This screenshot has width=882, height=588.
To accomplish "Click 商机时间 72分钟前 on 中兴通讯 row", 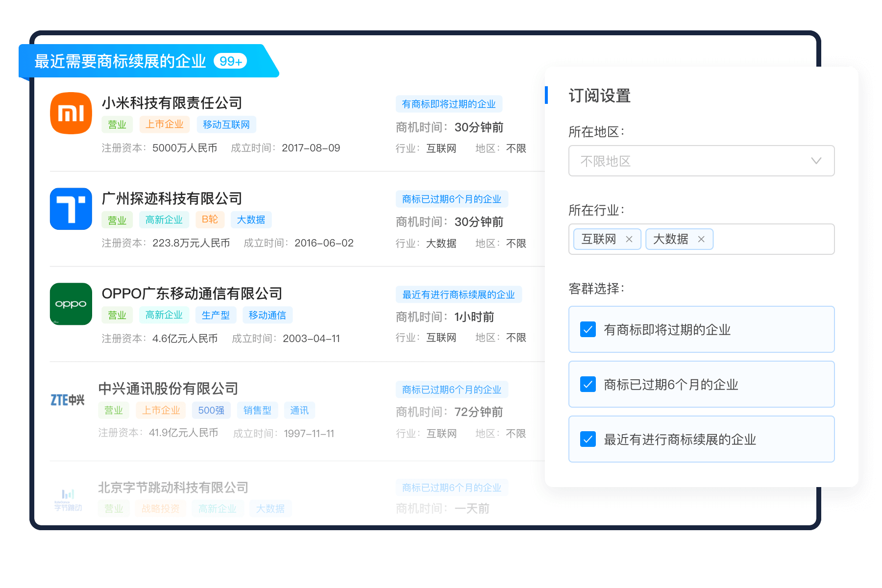I will 479,412.
